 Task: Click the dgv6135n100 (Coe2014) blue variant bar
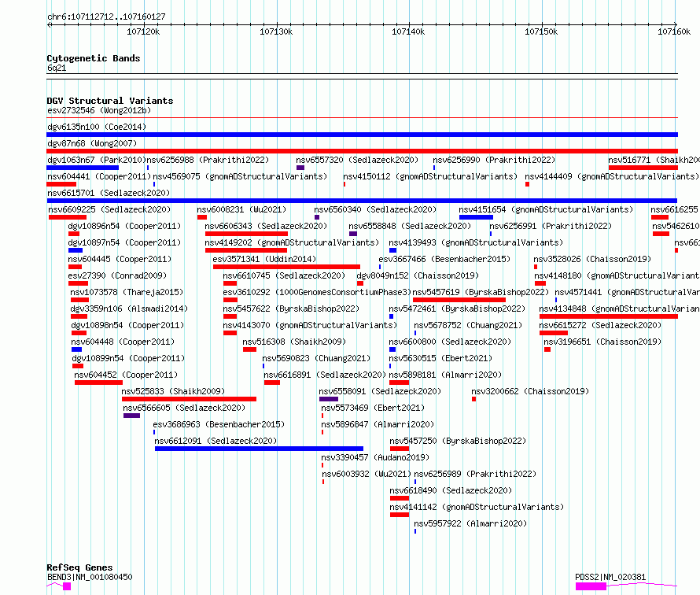pyautogui.click(x=362, y=135)
